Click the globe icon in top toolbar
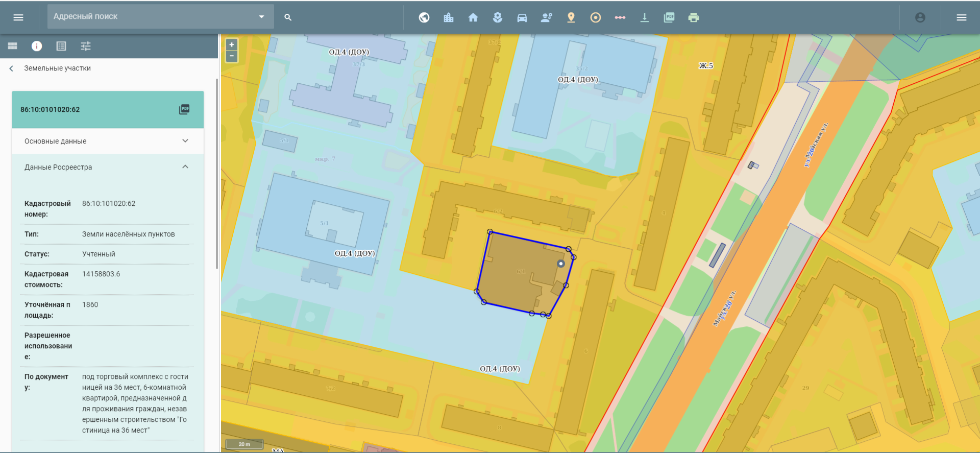This screenshot has width=980, height=453. pyautogui.click(x=424, y=17)
